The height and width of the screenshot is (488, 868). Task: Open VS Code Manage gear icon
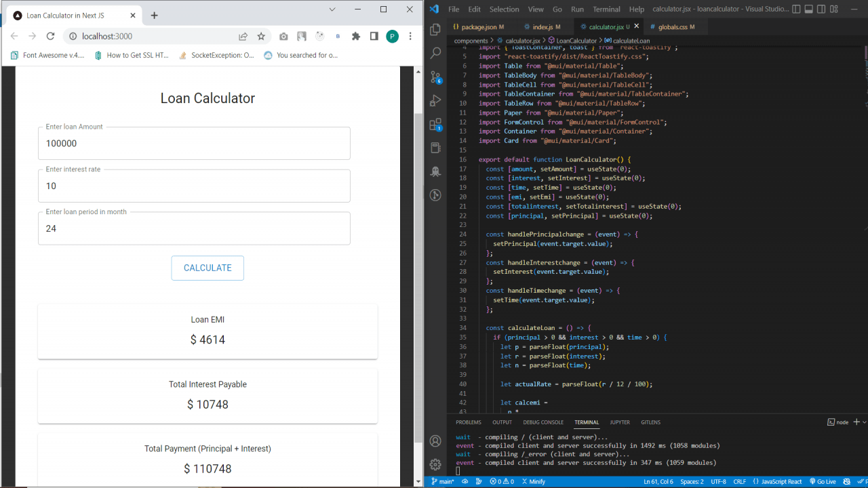point(435,465)
